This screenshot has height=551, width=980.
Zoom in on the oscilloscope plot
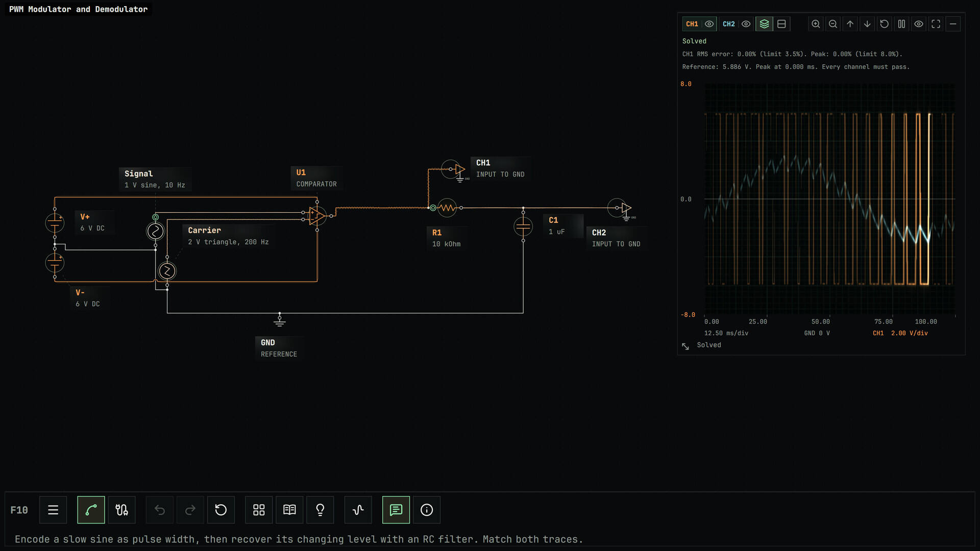click(816, 24)
